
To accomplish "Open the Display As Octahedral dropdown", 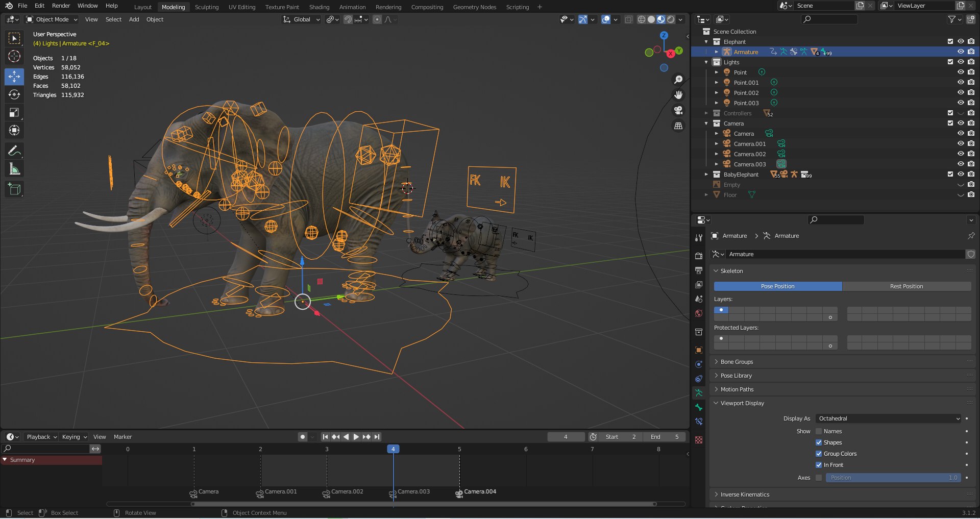I will [889, 418].
